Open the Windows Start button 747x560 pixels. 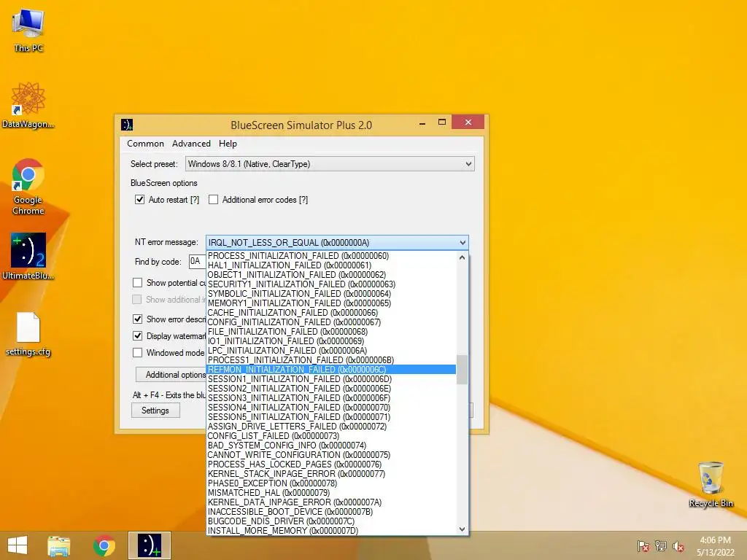(18, 545)
